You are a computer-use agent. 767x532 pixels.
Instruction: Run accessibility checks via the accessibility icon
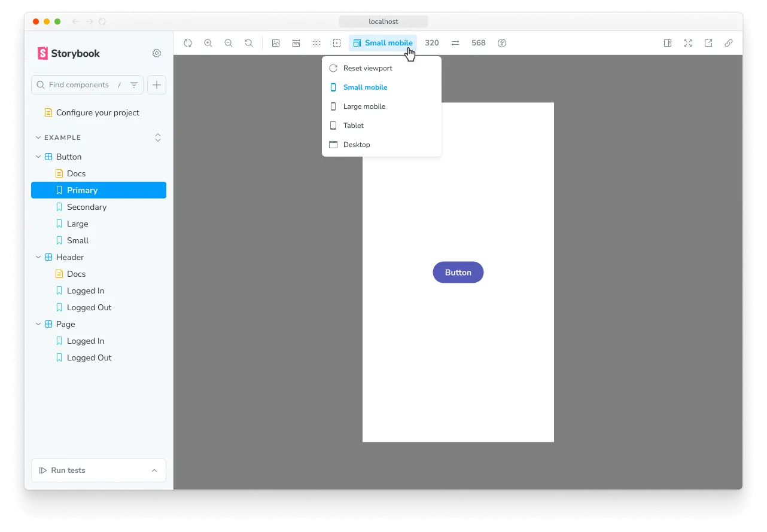502,42
